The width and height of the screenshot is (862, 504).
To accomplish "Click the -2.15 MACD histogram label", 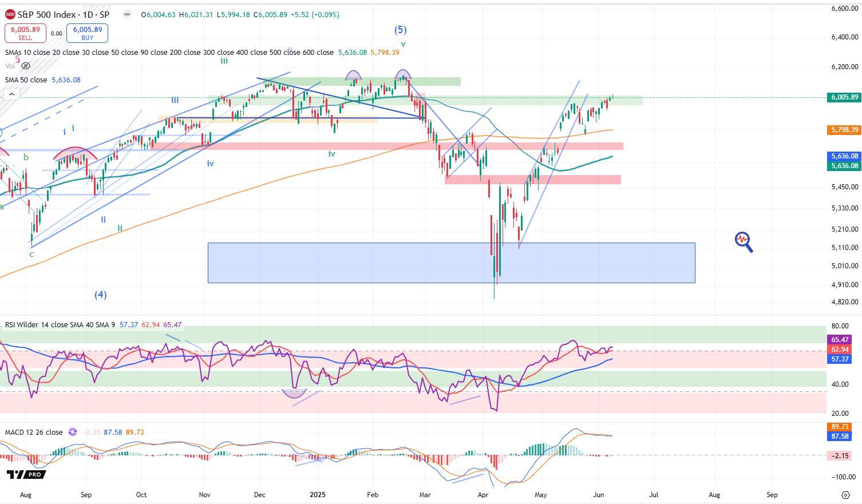I will [840, 456].
